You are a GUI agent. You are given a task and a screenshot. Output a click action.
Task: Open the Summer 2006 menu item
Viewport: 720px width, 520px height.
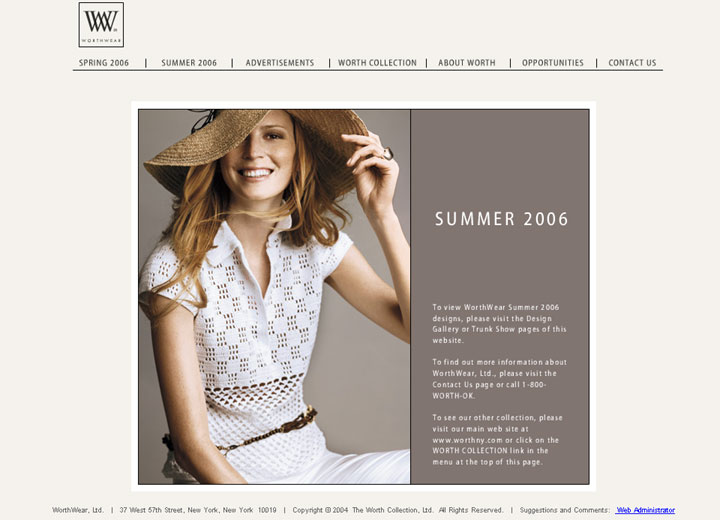click(x=189, y=63)
